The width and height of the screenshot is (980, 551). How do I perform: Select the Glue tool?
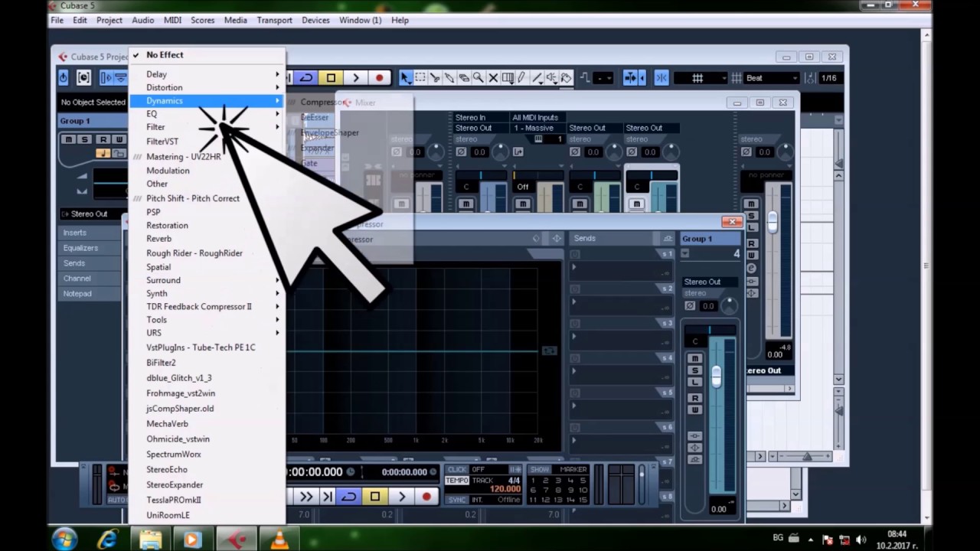click(449, 77)
